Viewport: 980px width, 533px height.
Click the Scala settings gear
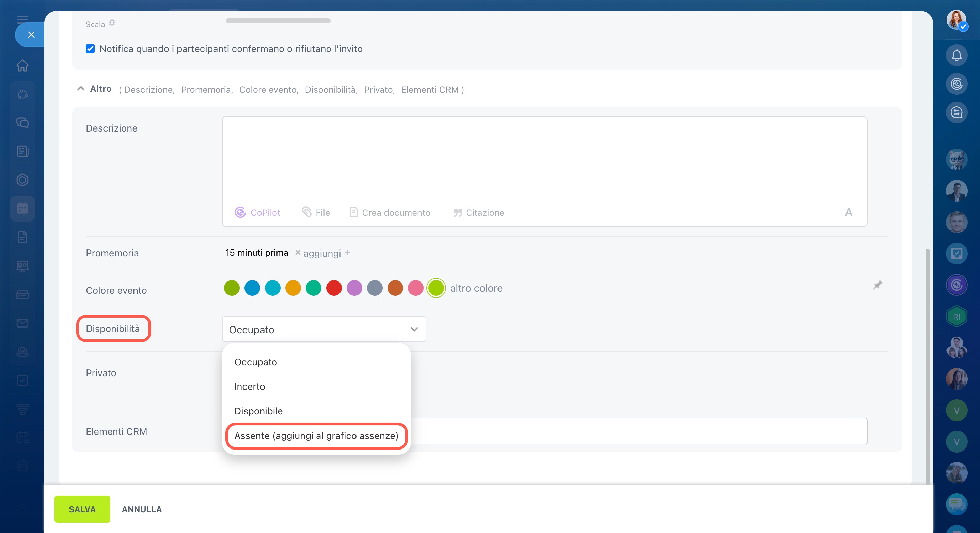coord(112,23)
